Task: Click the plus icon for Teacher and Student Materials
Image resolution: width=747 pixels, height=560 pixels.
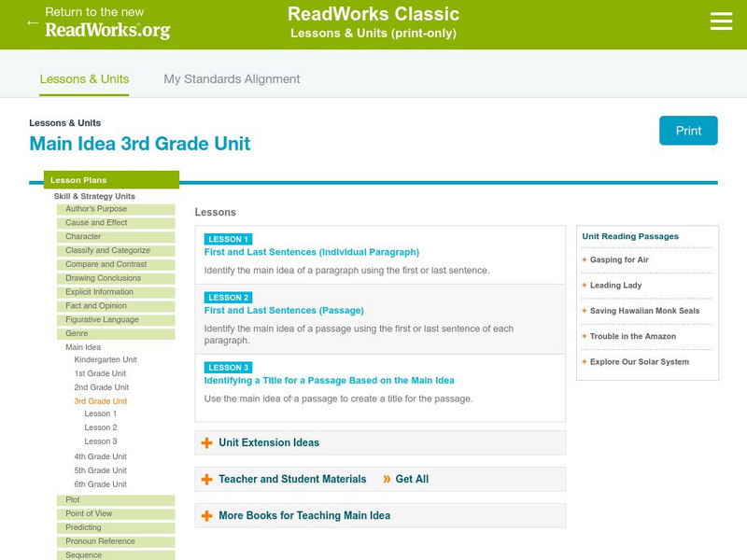Action: click(x=206, y=479)
